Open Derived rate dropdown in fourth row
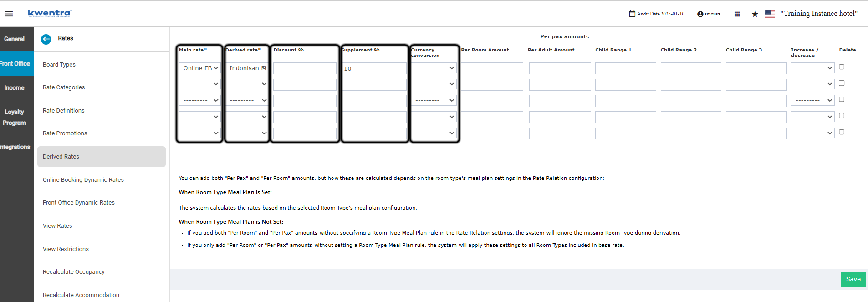This screenshot has height=302, width=868. click(246, 117)
